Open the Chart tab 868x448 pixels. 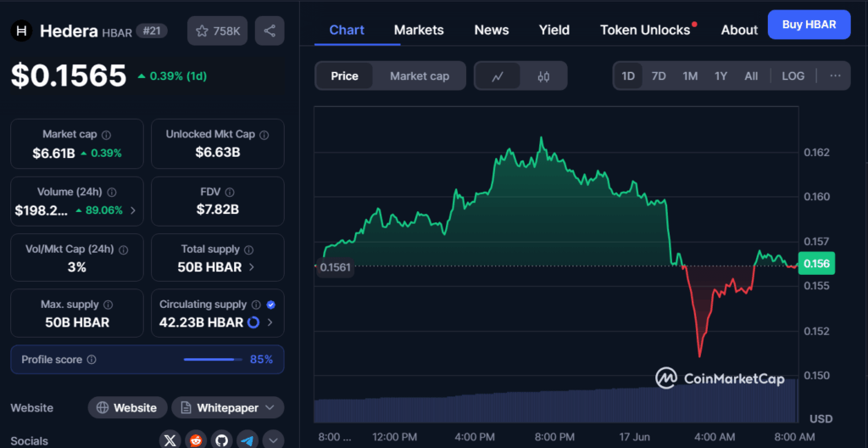click(x=347, y=30)
